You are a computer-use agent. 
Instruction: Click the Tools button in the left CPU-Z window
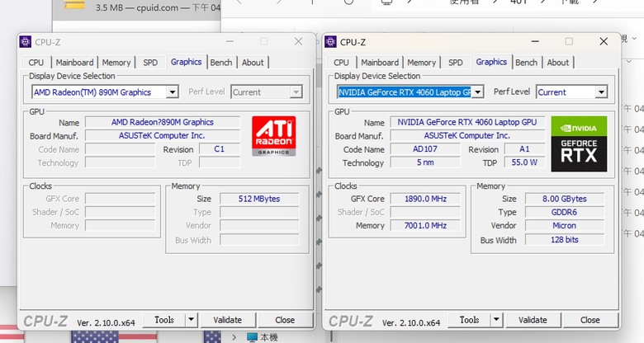coord(164,320)
